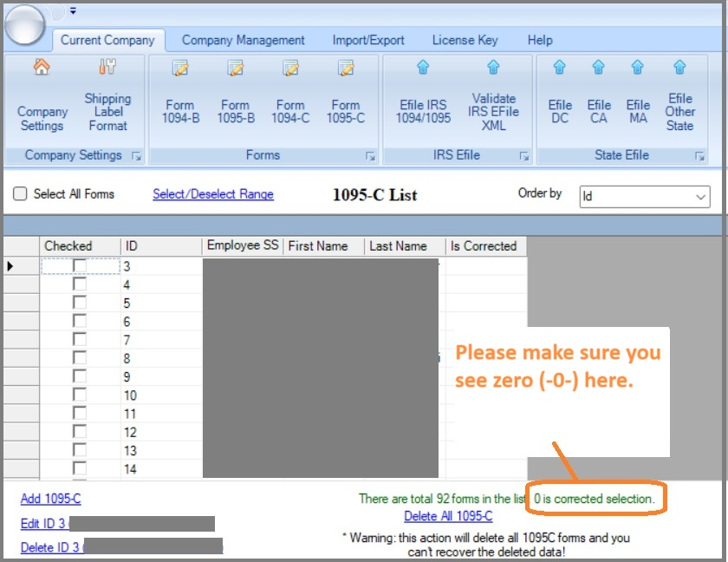Open the Order by dropdown
Image resolution: width=728 pixels, height=562 pixels.
pyautogui.click(x=700, y=195)
